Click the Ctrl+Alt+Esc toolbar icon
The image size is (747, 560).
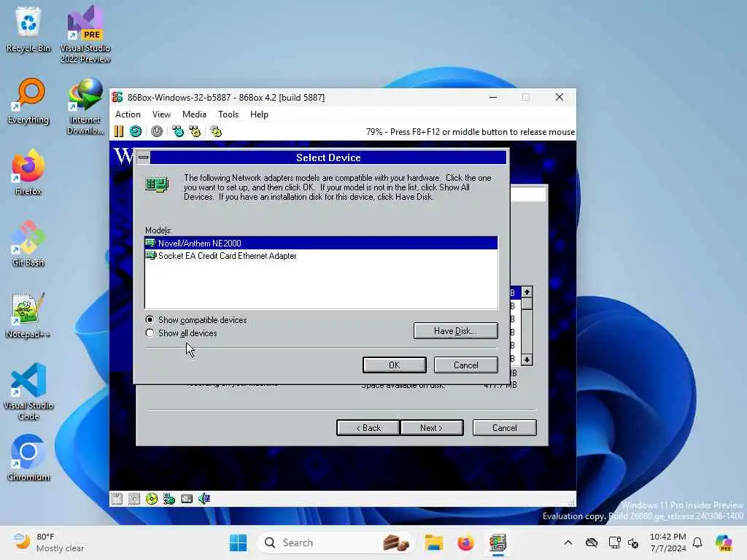click(x=195, y=131)
